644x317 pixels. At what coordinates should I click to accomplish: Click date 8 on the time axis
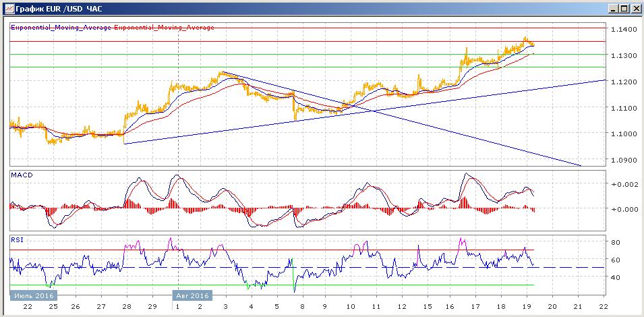[301, 306]
